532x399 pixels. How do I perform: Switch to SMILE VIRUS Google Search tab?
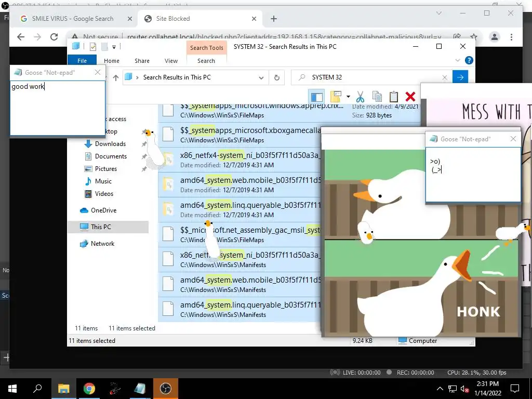pos(73,19)
